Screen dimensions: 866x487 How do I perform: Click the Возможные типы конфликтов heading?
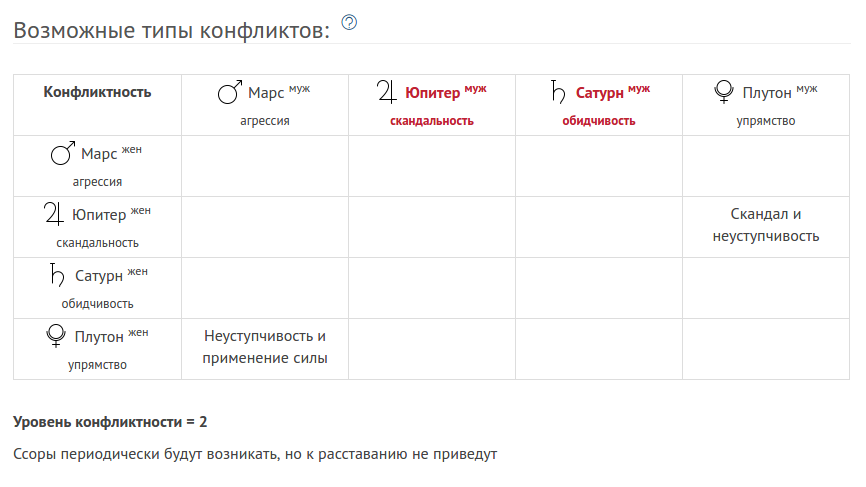point(171,30)
